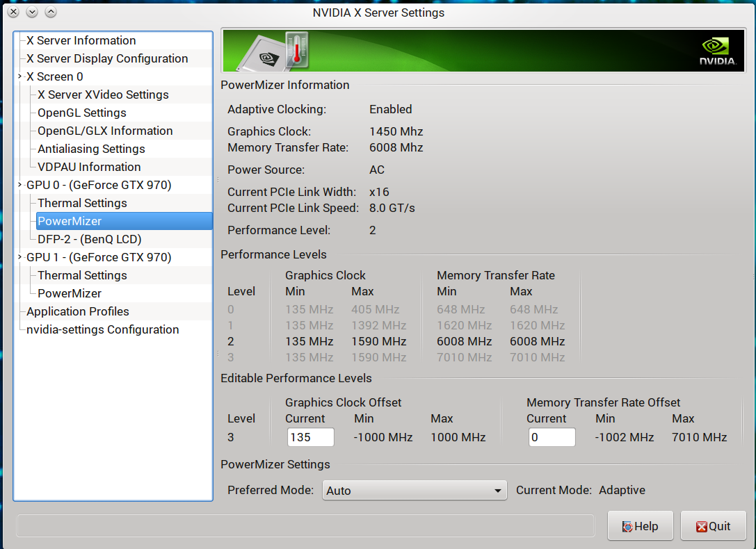Screen dimensions: 756x549
Task: Select X Screen 0 entry
Action: point(54,76)
